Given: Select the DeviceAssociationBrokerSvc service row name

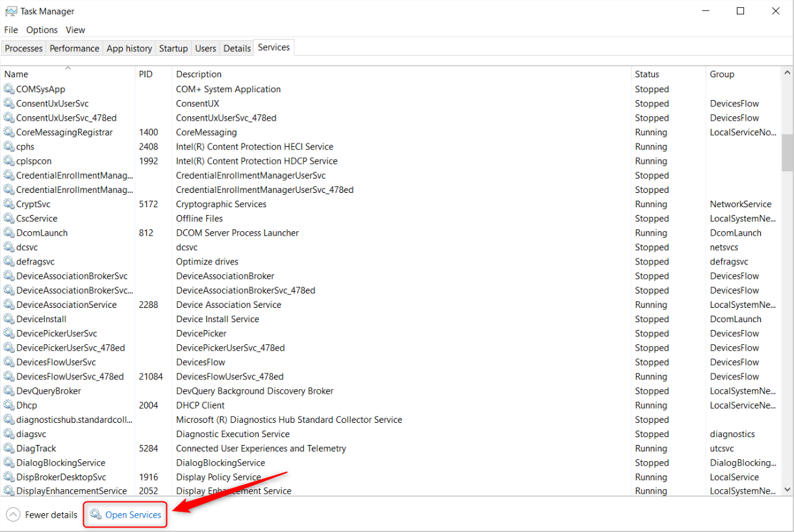Looking at the screenshot, I should tap(72, 276).
